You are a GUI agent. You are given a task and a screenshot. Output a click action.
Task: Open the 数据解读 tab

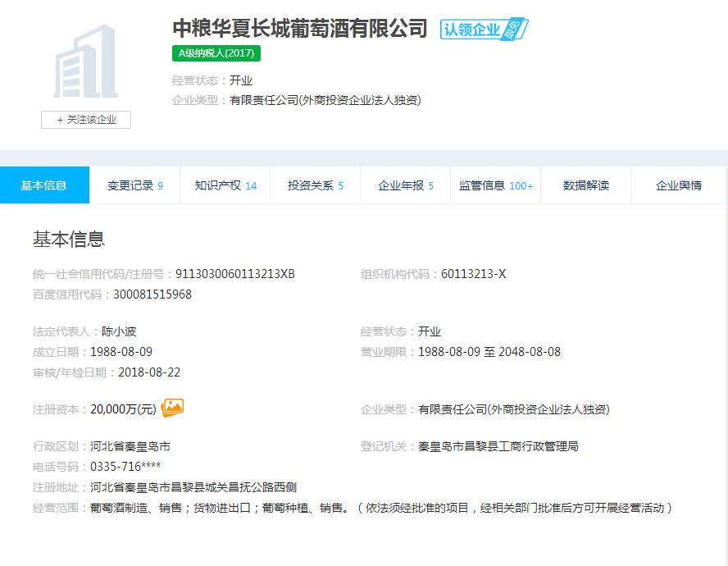pyautogui.click(x=585, y=185)
